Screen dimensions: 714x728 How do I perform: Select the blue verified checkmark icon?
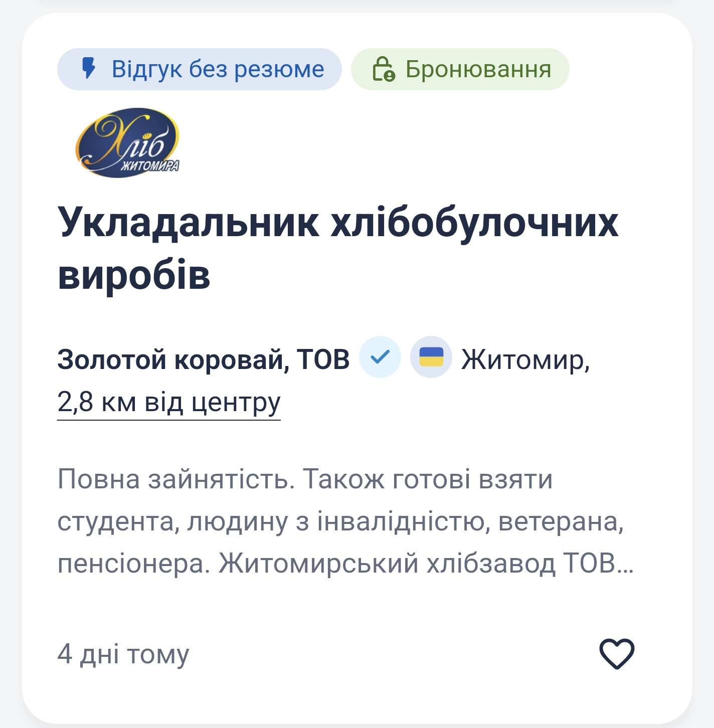coord(381,357)
